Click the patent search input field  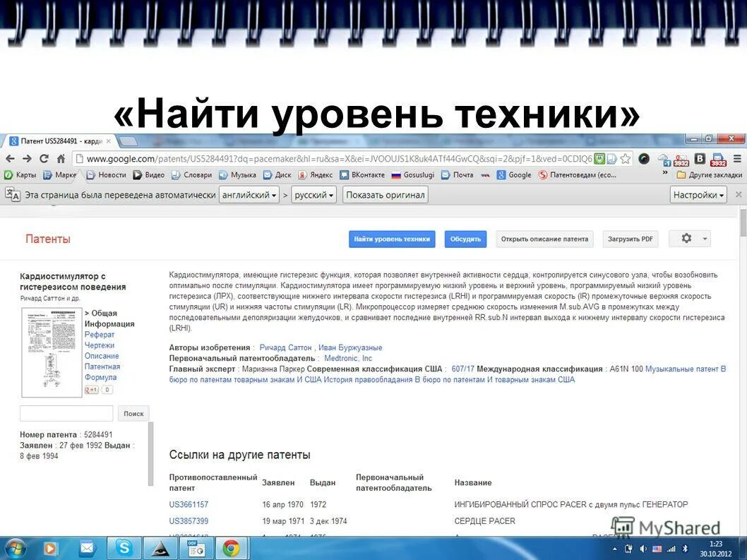66,412
